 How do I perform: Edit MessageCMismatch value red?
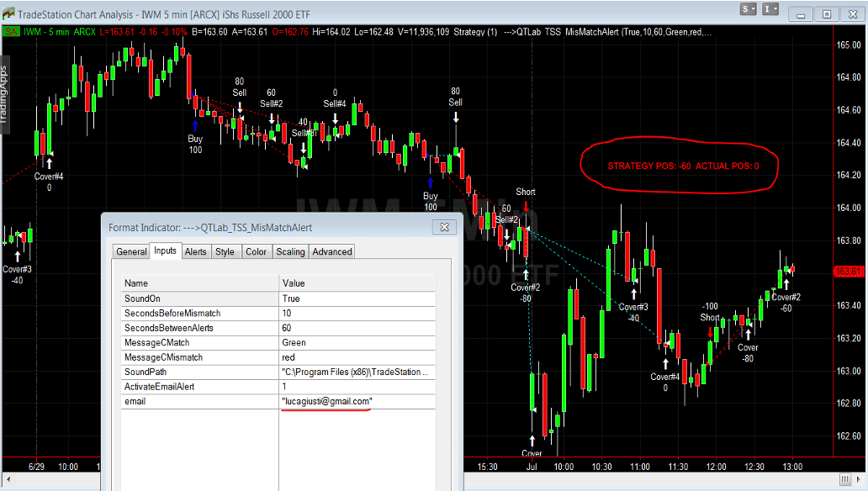point(357,357)
